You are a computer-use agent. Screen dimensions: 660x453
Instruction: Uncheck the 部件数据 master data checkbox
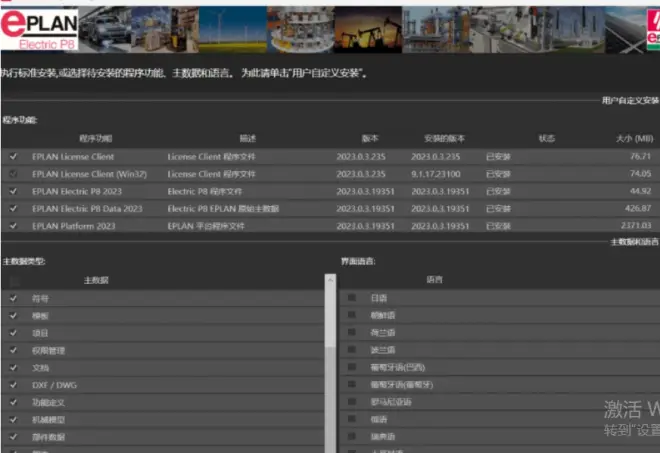point(13,437)
